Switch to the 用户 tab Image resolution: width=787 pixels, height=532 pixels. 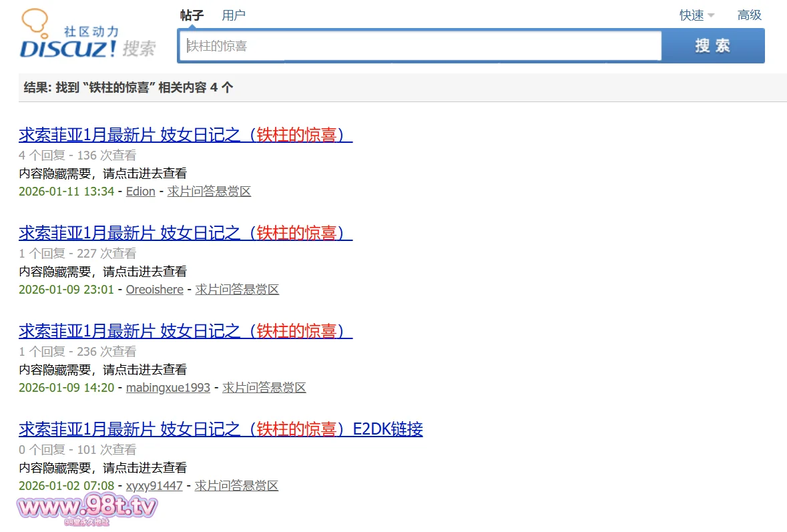(234, 15)
